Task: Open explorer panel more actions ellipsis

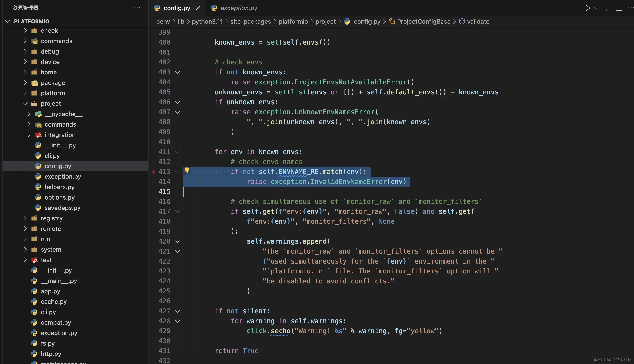Action: tap(137, 8)
